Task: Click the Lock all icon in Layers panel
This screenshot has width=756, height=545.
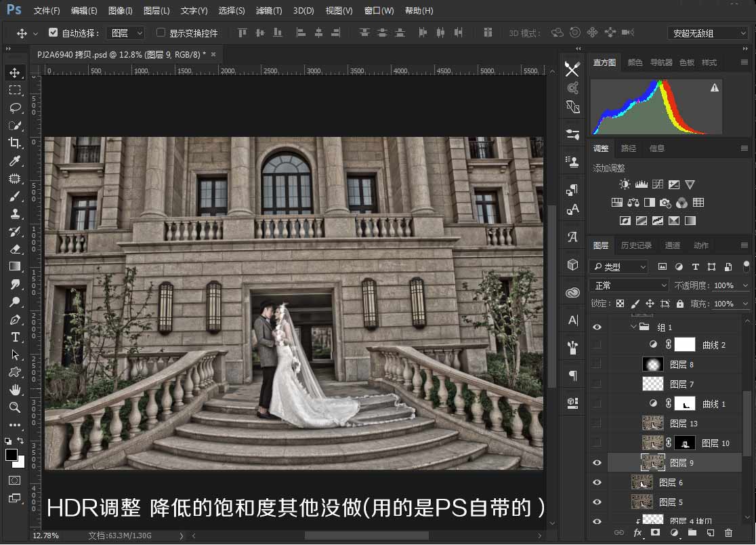Action: pyautogui.click(x=679, y=303)
